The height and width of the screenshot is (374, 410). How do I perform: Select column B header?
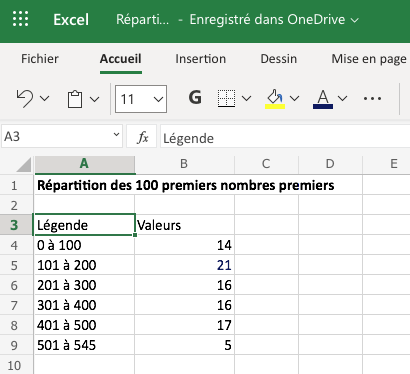pyautogui.click(x=184, y=164)
